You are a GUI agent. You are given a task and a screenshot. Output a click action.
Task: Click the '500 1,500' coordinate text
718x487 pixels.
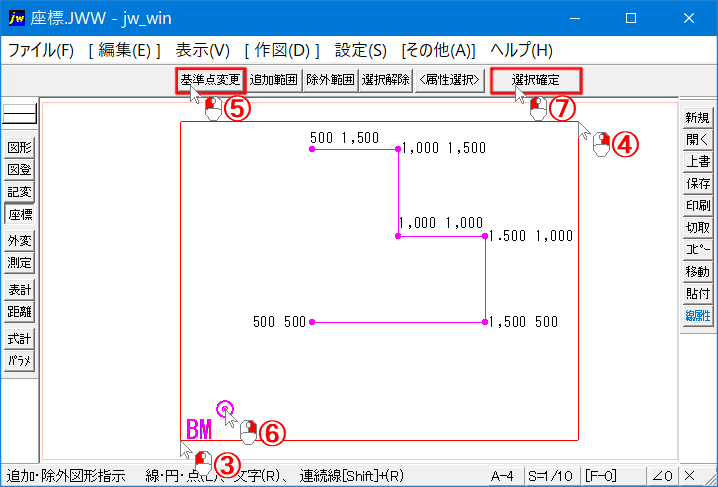[x=344, y=138]
